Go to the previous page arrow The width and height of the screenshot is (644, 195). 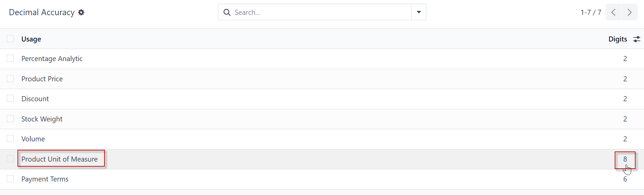click(614, 12)
